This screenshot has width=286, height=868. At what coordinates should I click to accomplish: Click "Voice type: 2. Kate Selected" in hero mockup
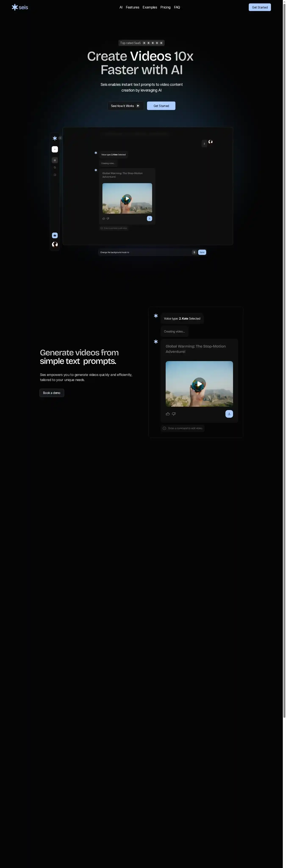click(114, 155)
